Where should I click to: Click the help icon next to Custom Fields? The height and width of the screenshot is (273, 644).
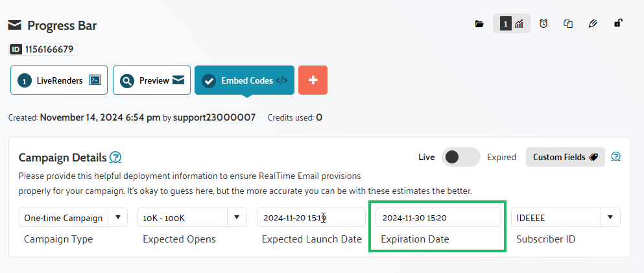coord(616,157)
